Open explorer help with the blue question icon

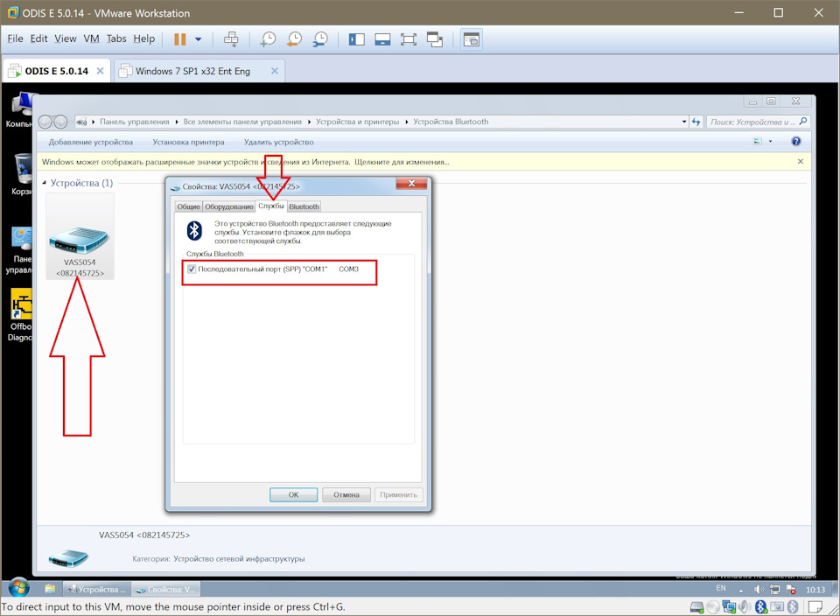(x=796, y=142)
